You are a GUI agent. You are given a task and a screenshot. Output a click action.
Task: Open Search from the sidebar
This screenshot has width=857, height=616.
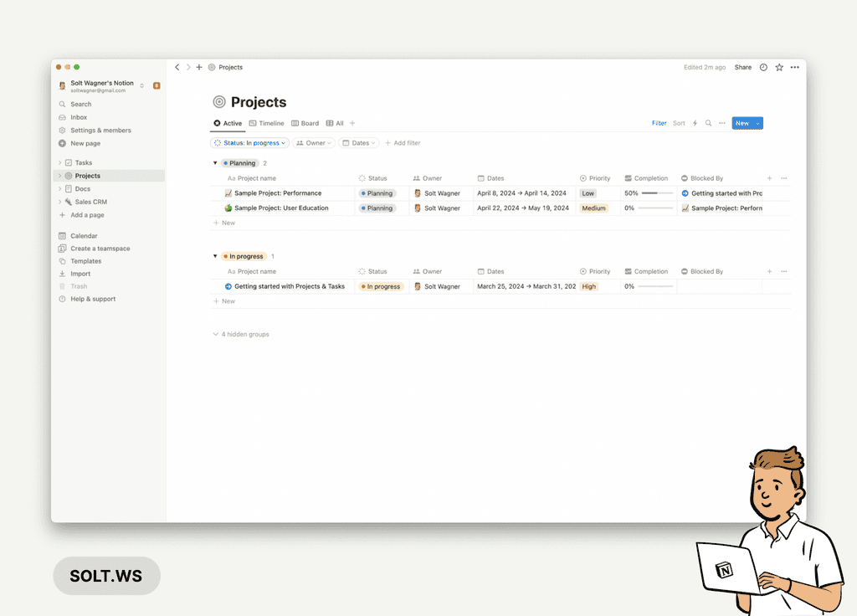click(x=80, y=104)
